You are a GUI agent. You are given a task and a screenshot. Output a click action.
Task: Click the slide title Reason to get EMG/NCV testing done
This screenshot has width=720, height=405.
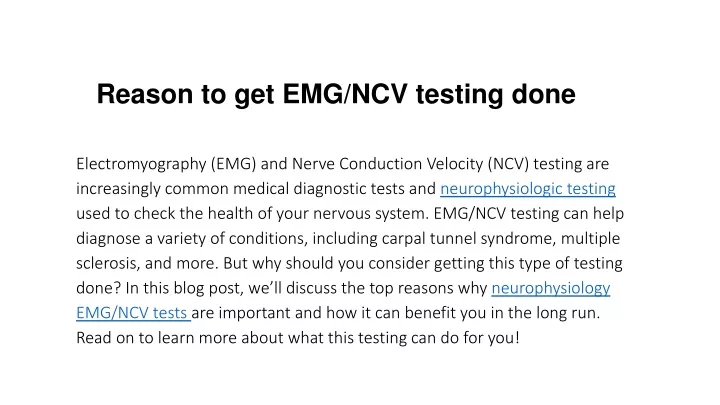[x=336, y=94]
